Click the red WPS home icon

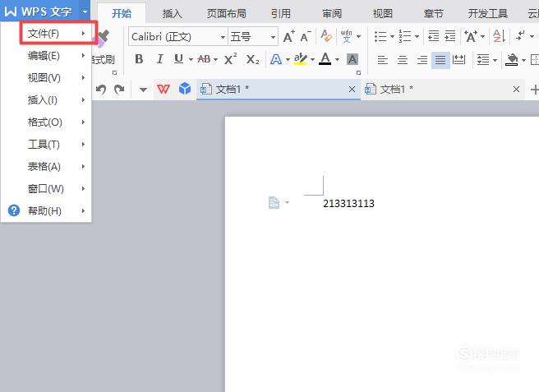pos(163,90)
